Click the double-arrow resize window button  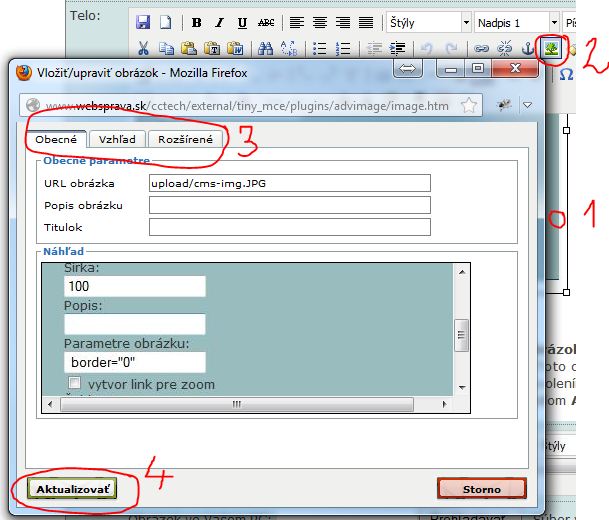(x=407, y=69)
